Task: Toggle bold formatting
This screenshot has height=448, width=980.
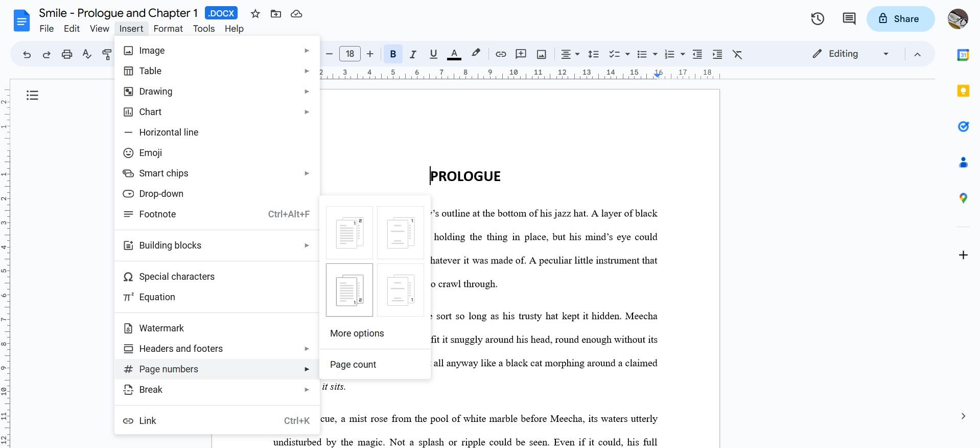Action: coord(393,54)
